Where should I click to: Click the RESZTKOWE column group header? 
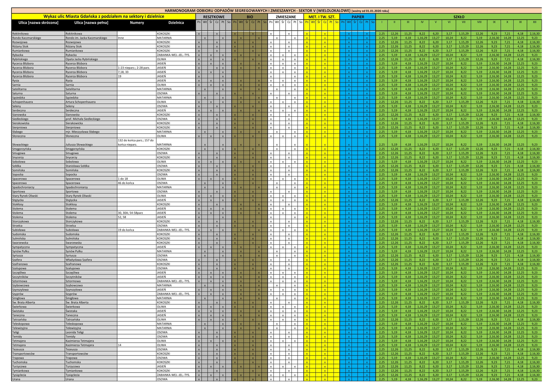tap(214, 17)
